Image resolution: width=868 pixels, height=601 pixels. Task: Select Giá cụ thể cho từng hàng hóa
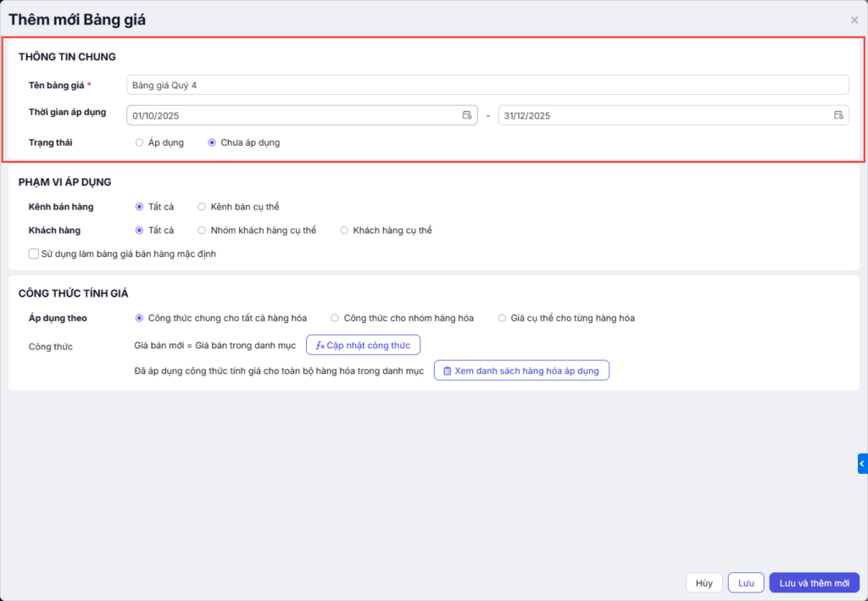[x=502, y=318]
